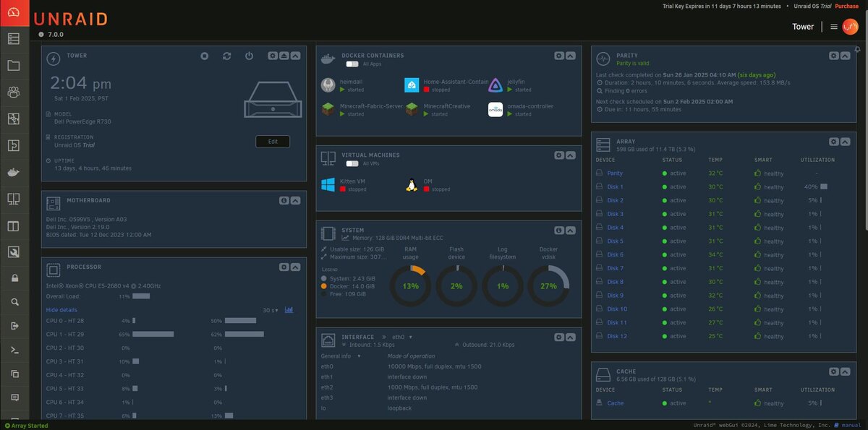Open the General info dropdown
The height and width of the screenshot is (430, 868).
point(341,356)
